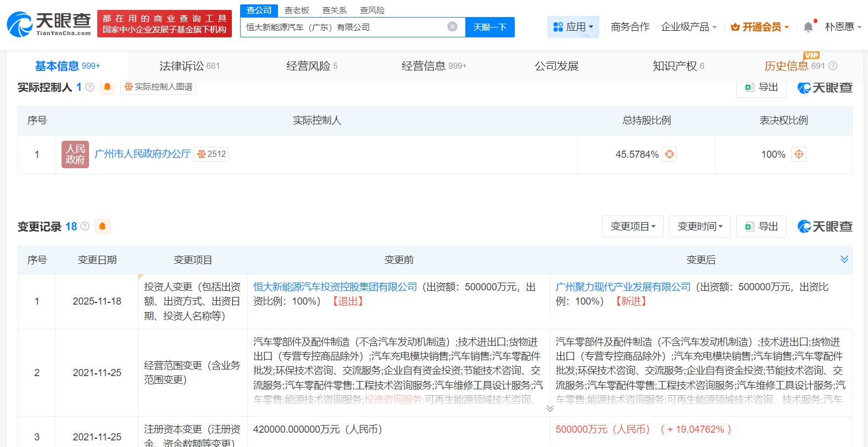Click the alert bell next to 实际控制人

point(107,87)
